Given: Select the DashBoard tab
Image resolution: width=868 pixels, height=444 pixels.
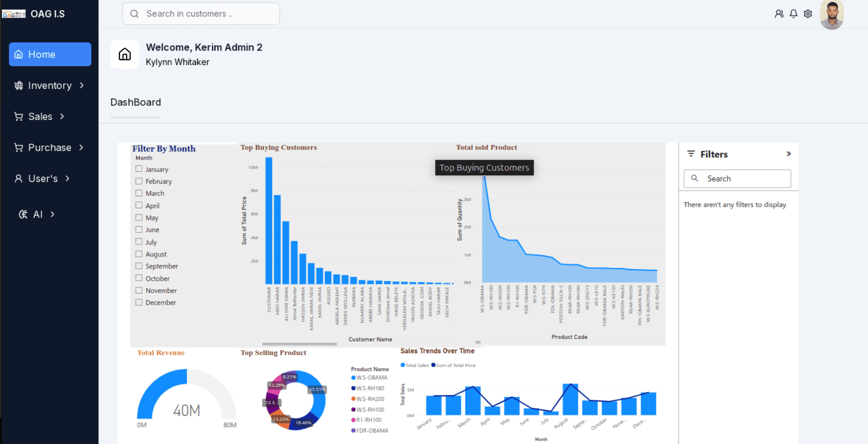Looking at the screenshot, I should [x=136, y=102].
